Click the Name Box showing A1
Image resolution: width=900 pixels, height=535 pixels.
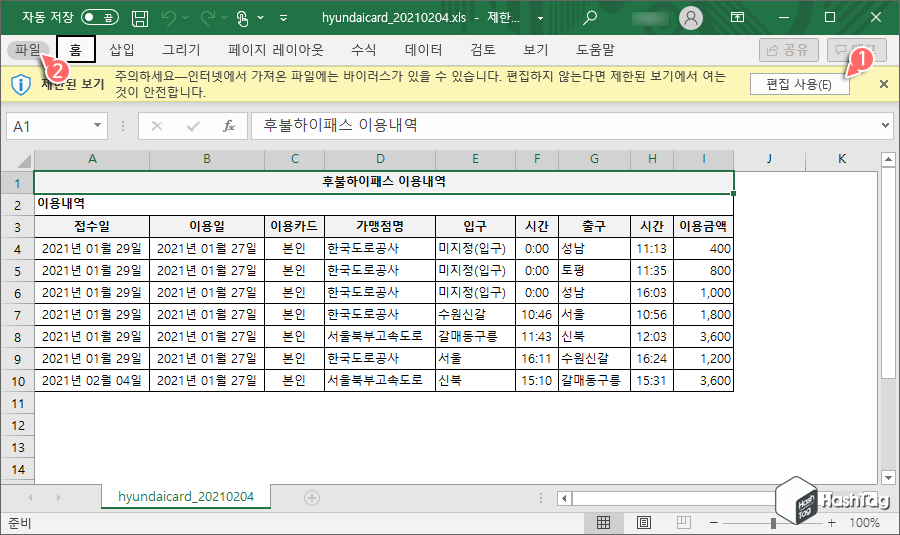click(49, 126)
